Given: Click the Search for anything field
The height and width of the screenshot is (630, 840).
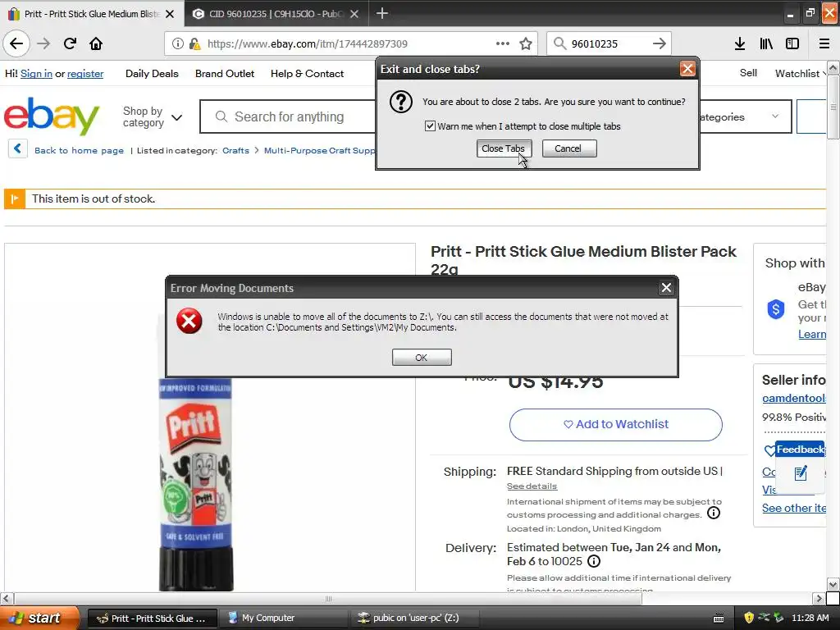Looking at the screenshot, I should (288, 116).
